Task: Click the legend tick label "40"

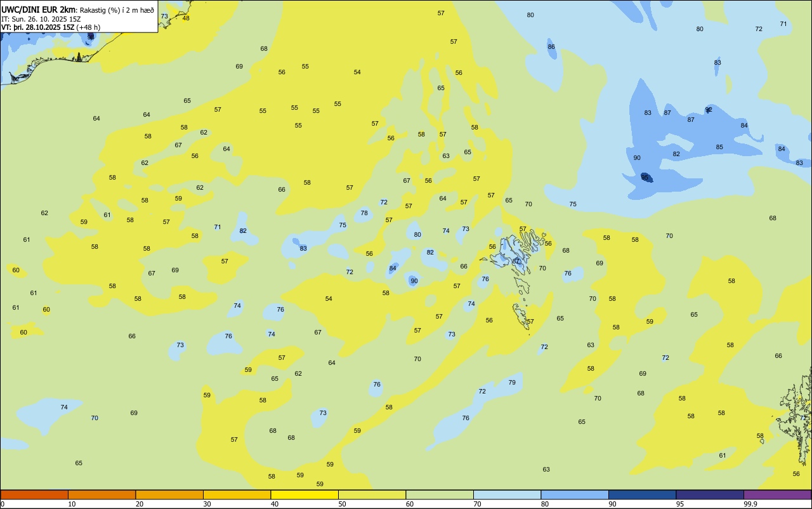Action: 275,504
